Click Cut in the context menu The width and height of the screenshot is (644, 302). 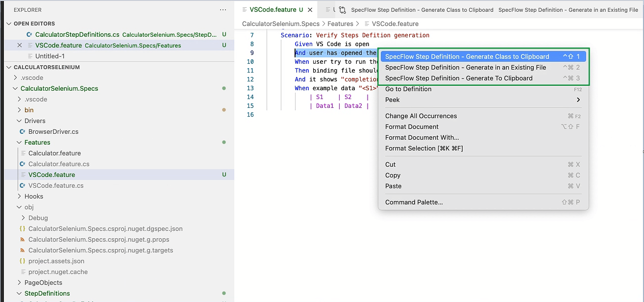point(483,164)
